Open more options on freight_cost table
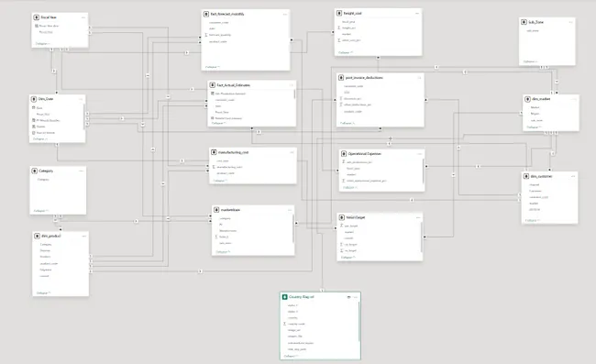The width and height of the screenshot is (596, 364). coord(417,14)
